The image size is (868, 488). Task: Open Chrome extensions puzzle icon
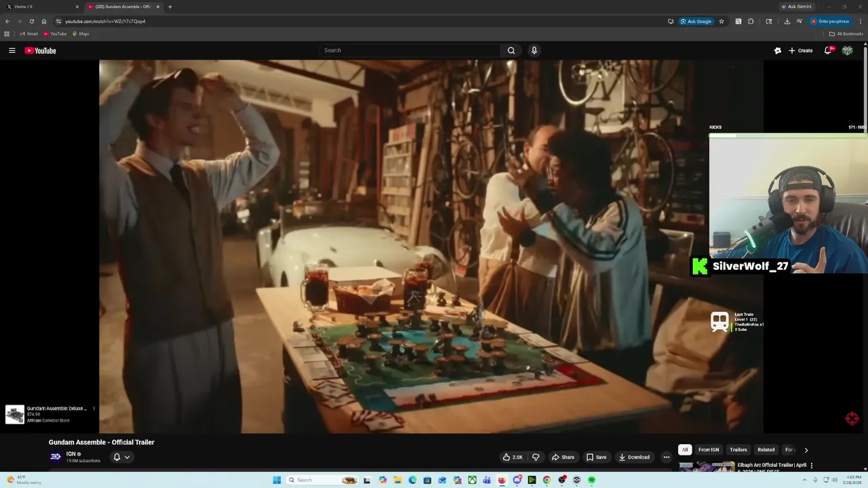coord(751,21)
